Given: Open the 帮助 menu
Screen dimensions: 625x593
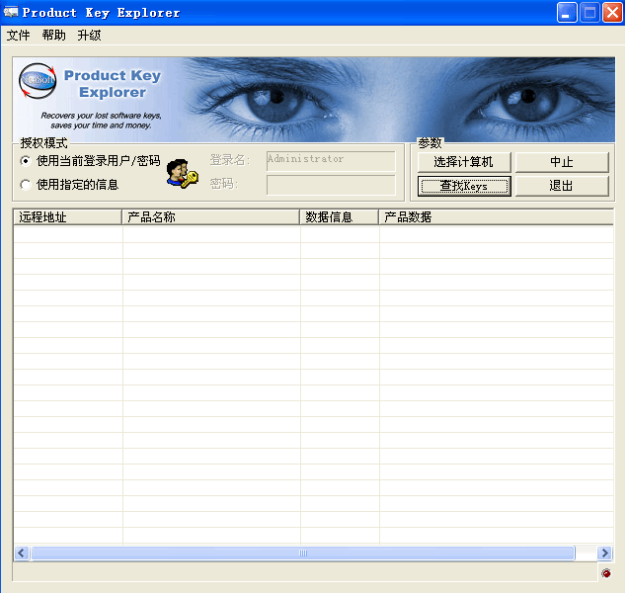Looking at the screenshot, I should [x=54, y=36].
